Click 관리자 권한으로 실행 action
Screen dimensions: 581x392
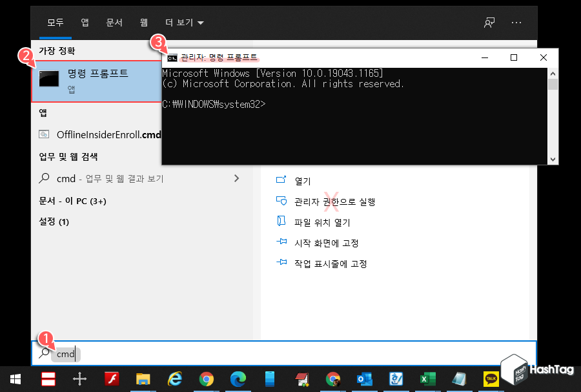334,202
